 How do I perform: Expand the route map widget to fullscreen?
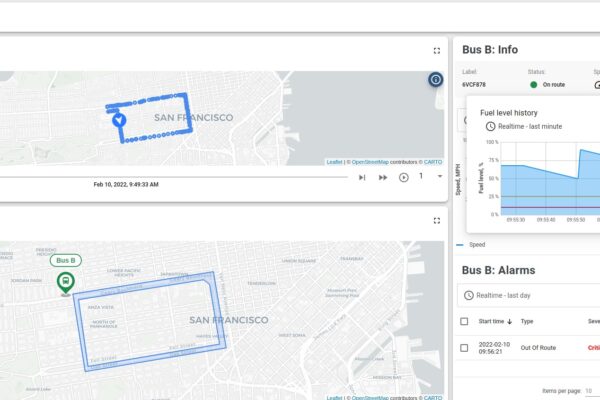coord(437,220)
